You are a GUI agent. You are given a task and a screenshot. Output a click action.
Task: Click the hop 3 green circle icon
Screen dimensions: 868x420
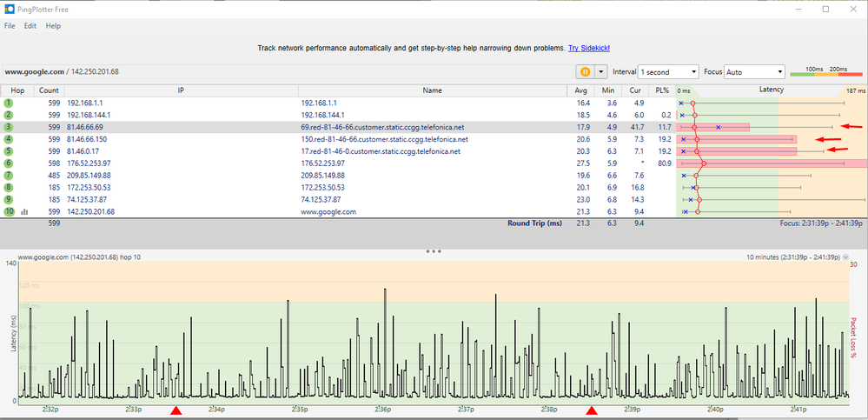click(9, 127)
